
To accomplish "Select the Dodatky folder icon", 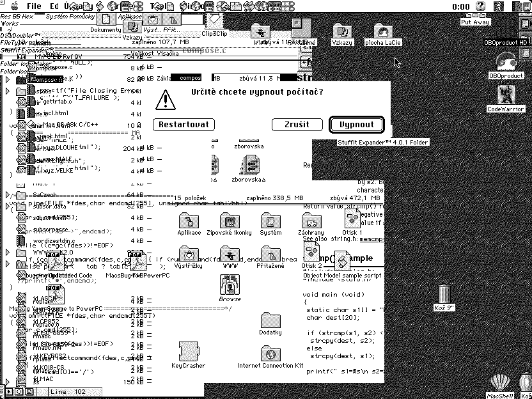I will (270, 320).
